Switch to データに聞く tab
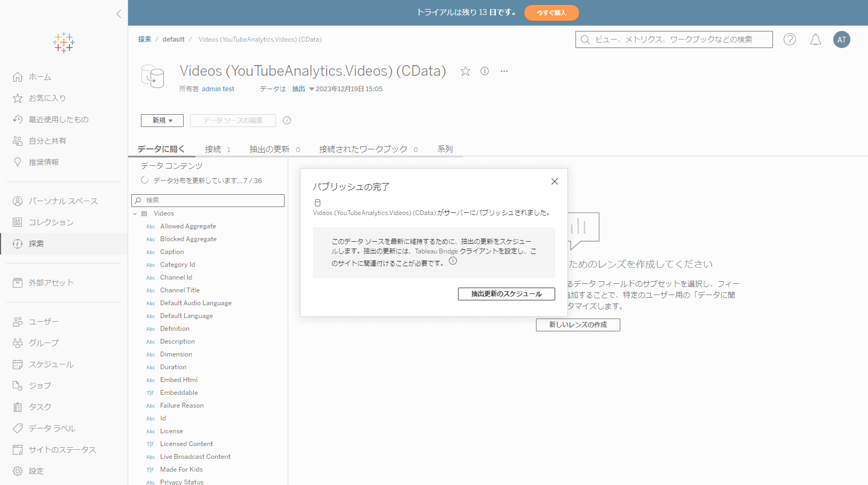 tap(161, 149)
